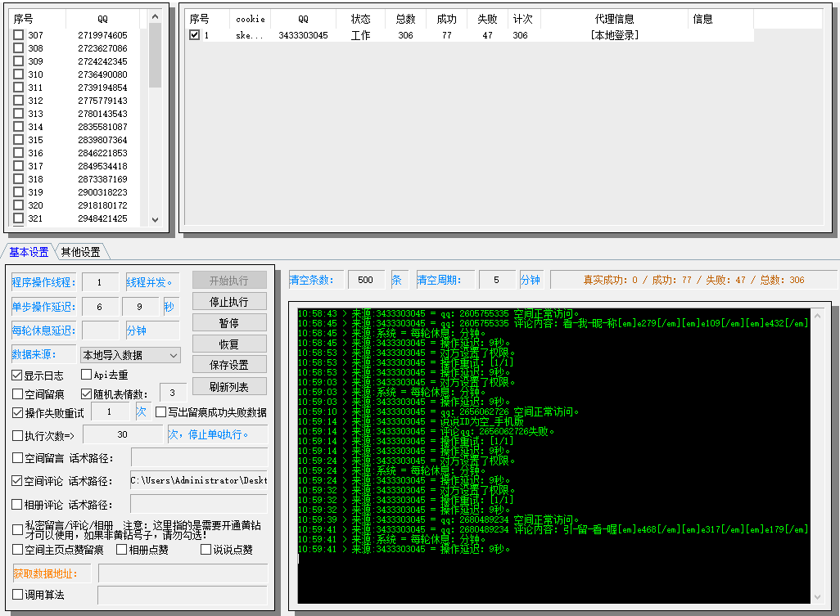Click the scrollbar thumb of the QQ list
Image resolution: width=840 pixels, height=616 pixels.
pyautogui.click(x=155, y=56)
